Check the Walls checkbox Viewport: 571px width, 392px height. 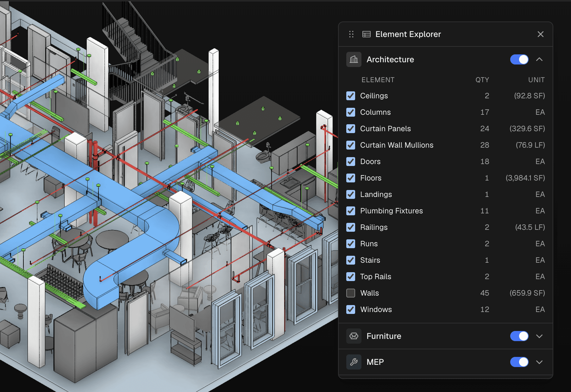coord(351,293)
